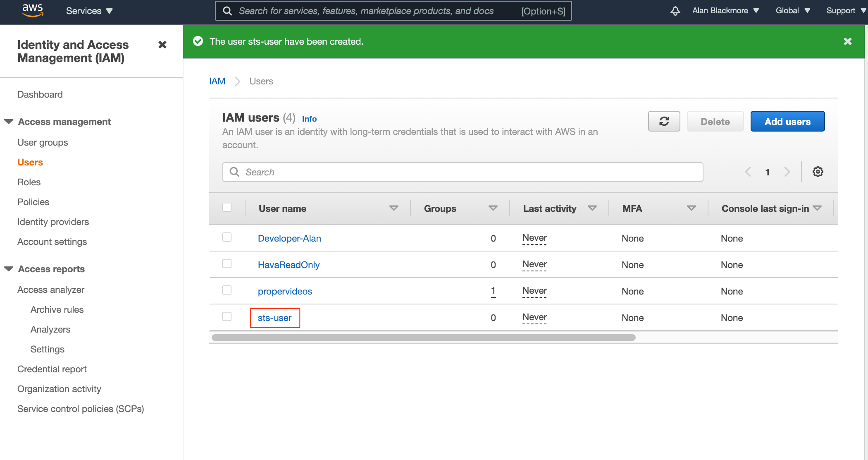Click the AWS logo home icon
The height and width of the screenshot is (460, 868).
coord(33,10)
